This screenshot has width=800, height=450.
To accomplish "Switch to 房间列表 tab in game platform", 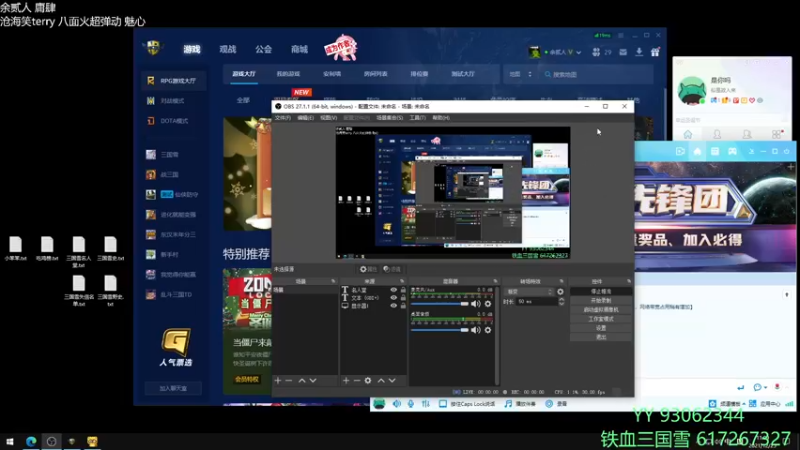I will 376,74.
